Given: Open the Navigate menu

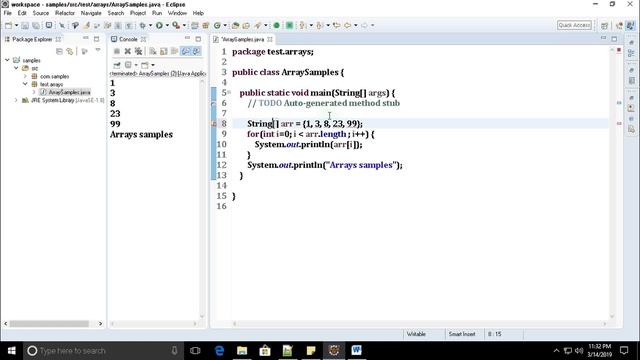Looking at the screenshot, I should (x=91, y=13).
